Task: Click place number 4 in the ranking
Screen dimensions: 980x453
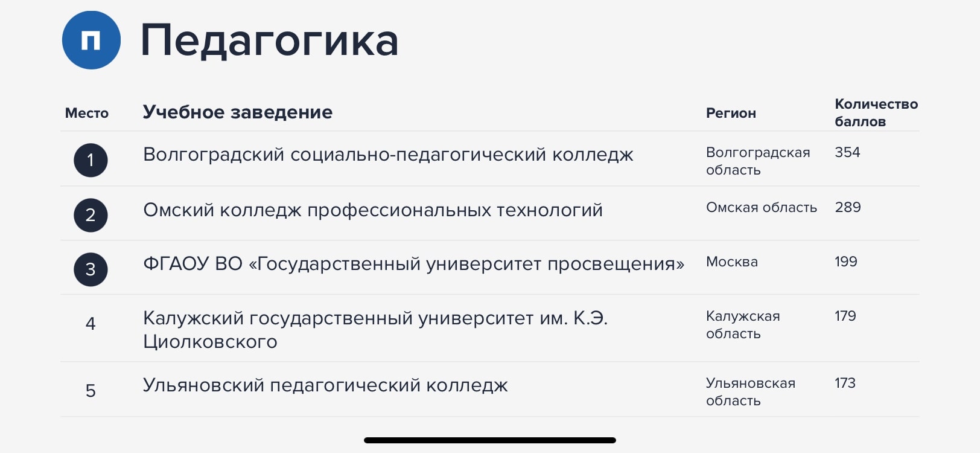Action: click(91, 324)
